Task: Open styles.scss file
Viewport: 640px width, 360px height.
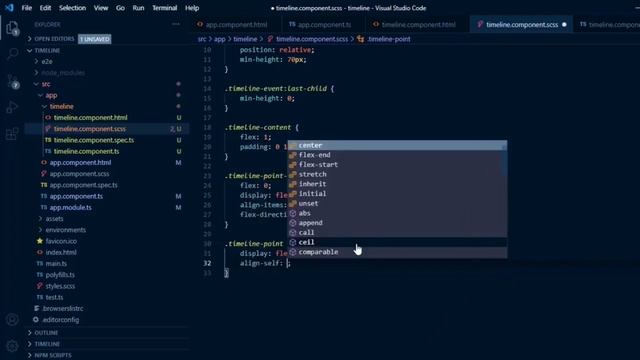Action: [x=60, y=286]
